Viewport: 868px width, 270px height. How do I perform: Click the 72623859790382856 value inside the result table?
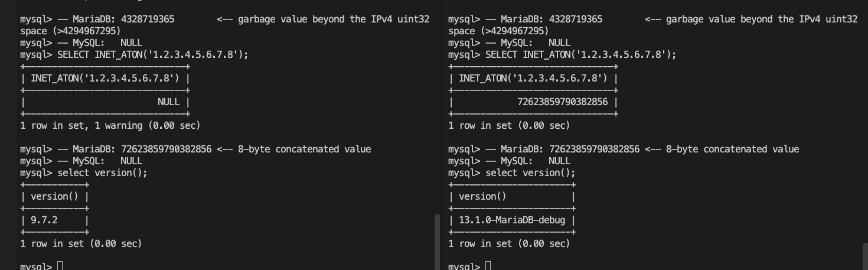562,102
